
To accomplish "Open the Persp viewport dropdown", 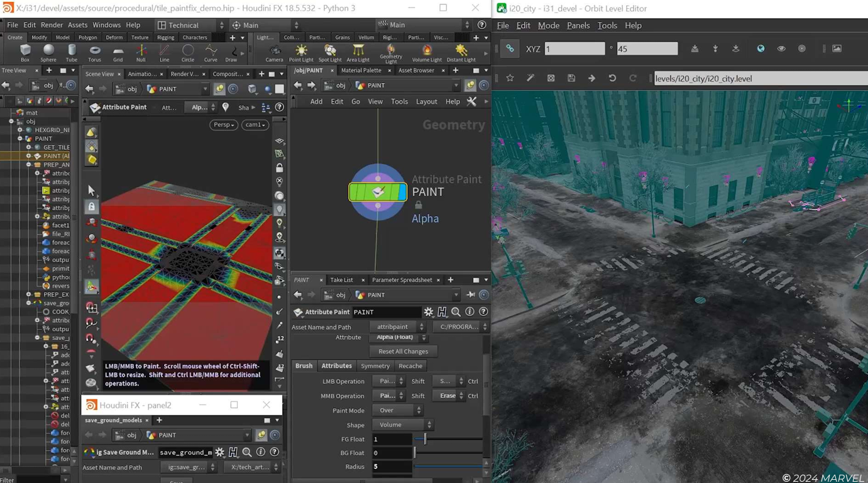I will (224, 125).
